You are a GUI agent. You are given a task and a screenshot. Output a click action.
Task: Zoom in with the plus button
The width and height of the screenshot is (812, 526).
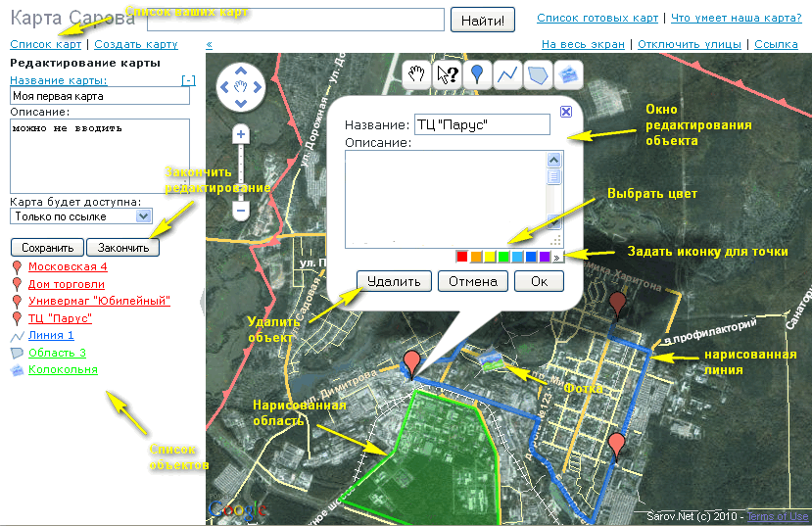pos(241,134)
